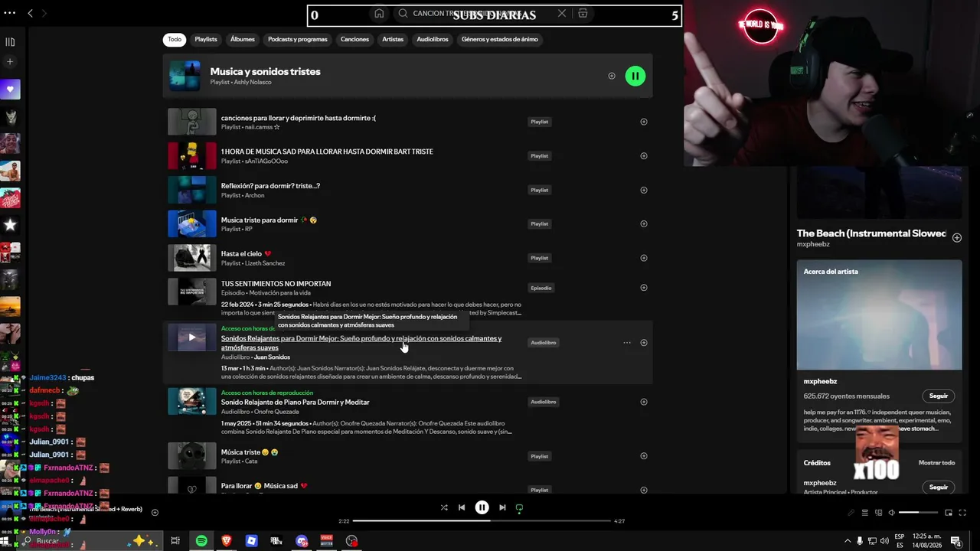The height and width of the screenshot is (551, 980).
Task: Open the miniplayer
Action: (949, 513)
